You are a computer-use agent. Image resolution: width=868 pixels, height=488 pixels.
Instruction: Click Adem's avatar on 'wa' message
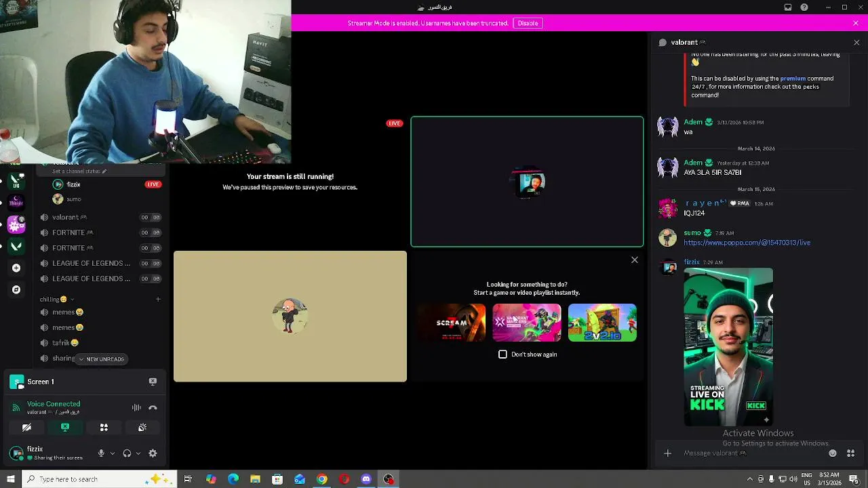click(667, 127)
